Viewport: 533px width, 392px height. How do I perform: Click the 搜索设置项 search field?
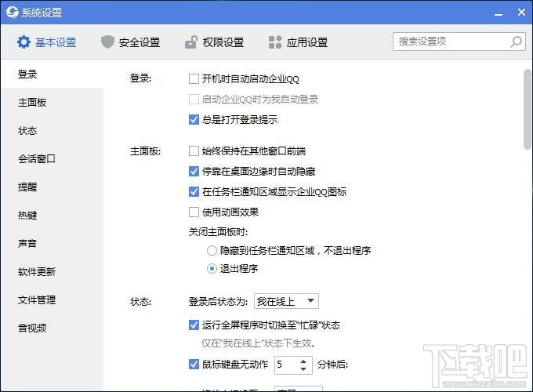click(x=459, y=42)
